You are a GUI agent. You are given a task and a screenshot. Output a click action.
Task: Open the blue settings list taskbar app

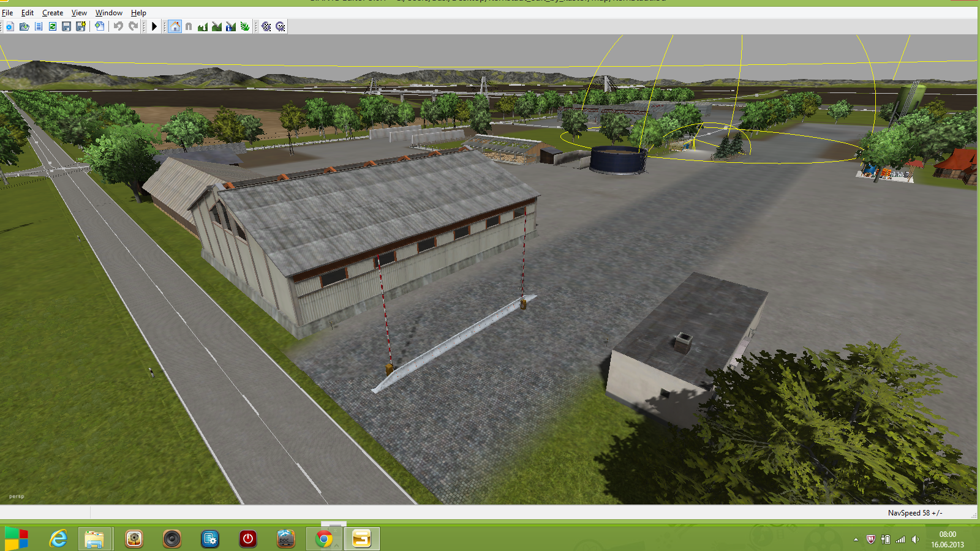point(210,539)
